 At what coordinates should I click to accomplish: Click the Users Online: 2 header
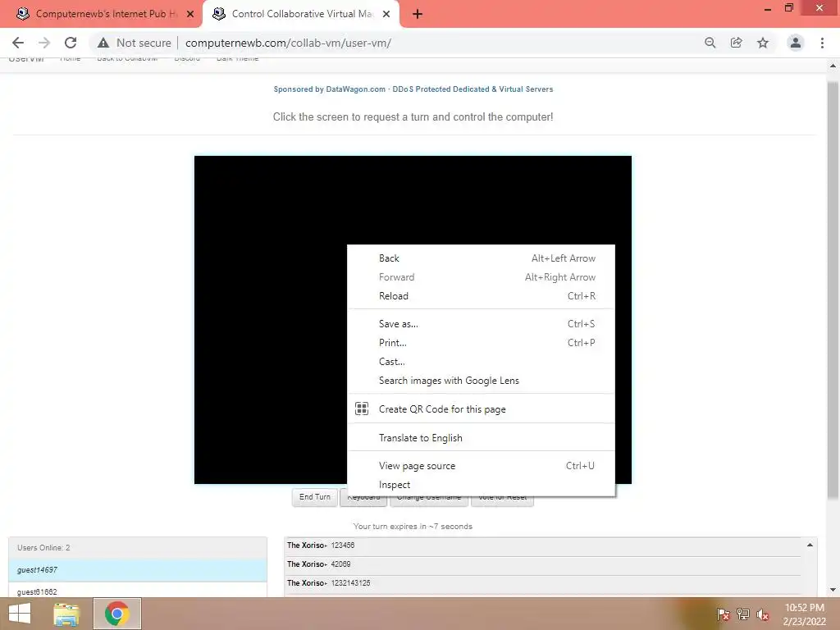click(138, 547)
